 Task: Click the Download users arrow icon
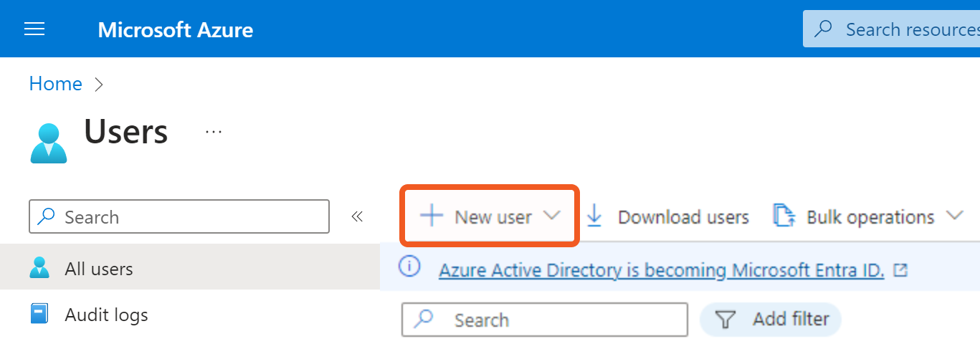595,216
